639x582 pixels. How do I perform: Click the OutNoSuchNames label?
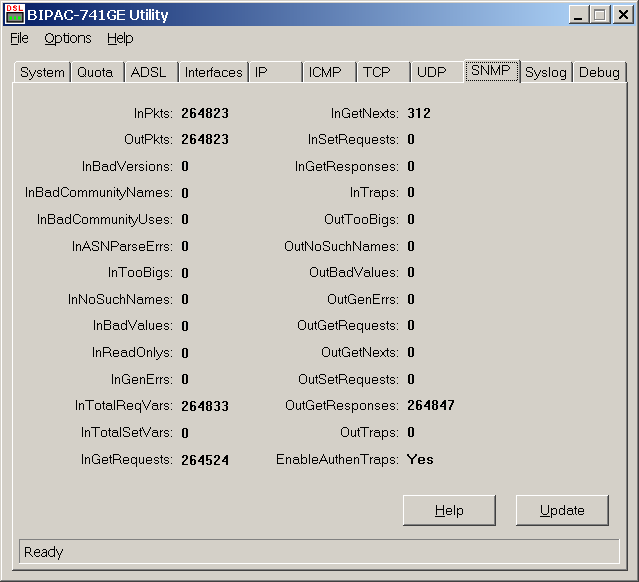(342, 246)
